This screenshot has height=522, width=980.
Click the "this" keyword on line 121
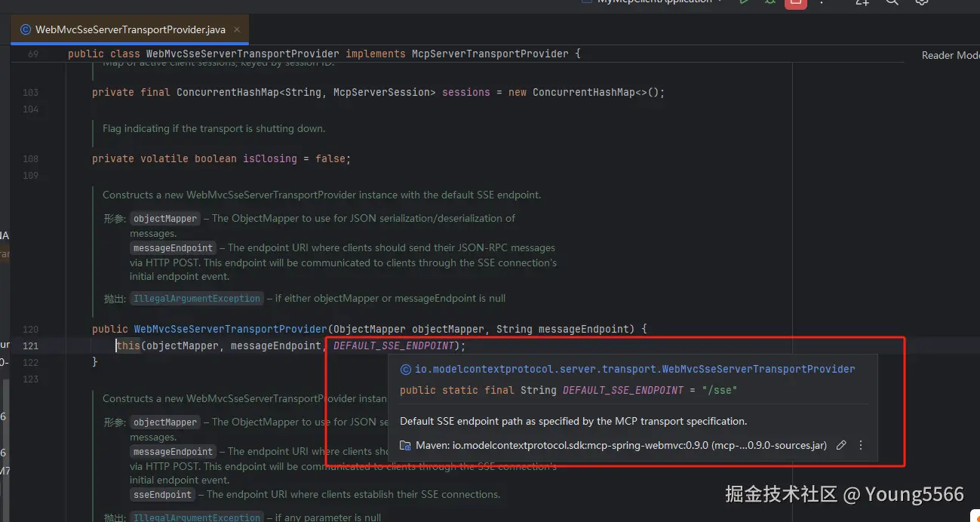pos(128,345)
